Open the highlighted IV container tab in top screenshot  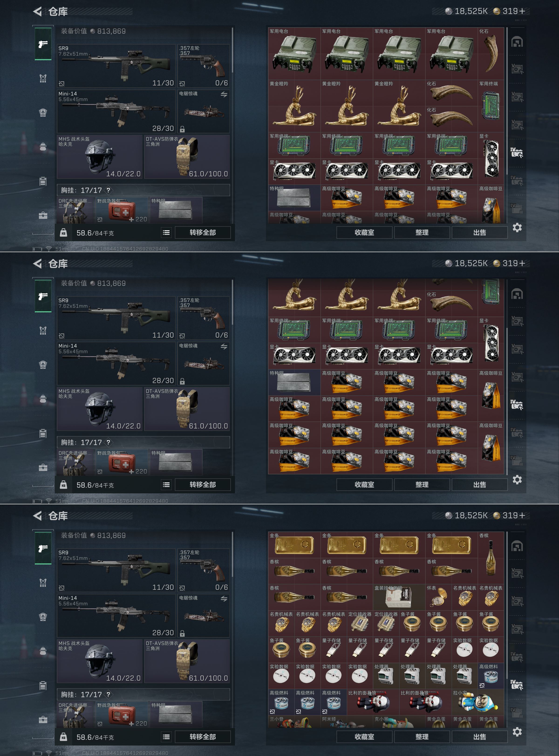[517, 152]
